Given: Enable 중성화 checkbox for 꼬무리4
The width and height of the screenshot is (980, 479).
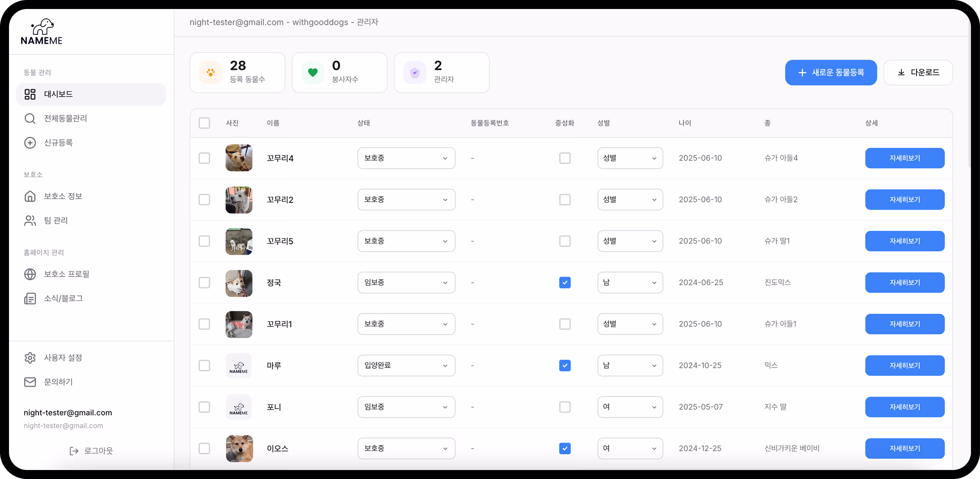Looking at the screenshot, I should 565,158.
